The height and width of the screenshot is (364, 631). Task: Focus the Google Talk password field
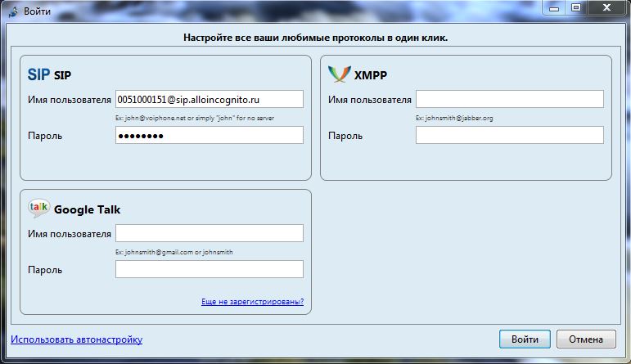point(210,269)
